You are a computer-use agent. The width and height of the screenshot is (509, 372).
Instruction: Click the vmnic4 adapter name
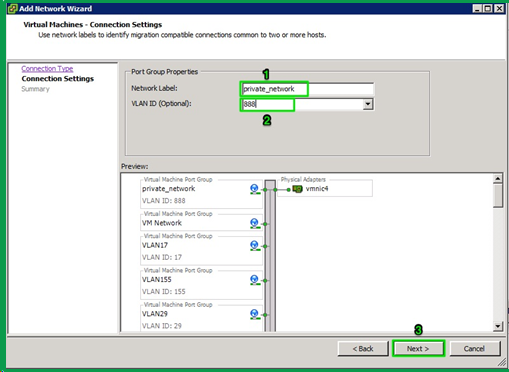coord(317,189)
